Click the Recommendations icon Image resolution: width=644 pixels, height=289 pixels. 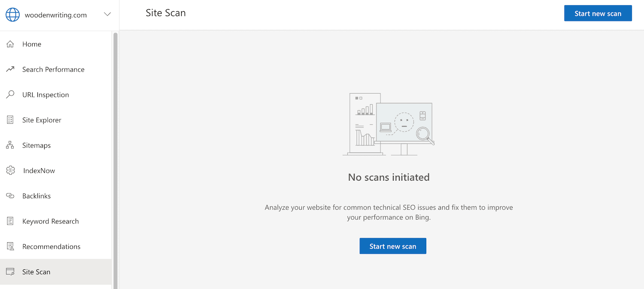[10, 246]
